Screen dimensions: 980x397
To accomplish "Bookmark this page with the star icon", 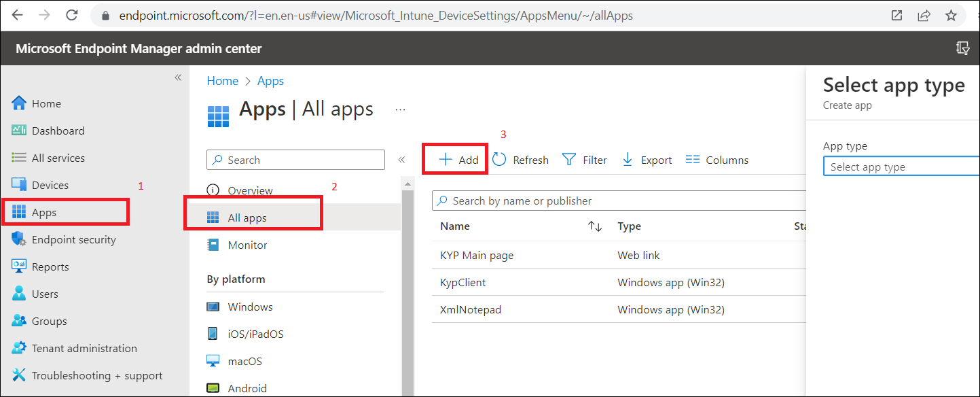I will [951, 15].
